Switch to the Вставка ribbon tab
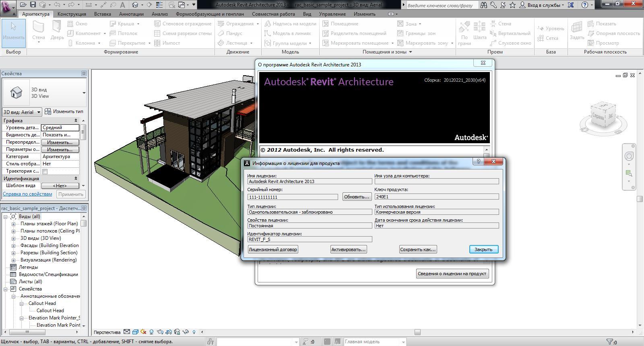Image resolution: width=644 pixels, height=346 pixels. (103, 14)
